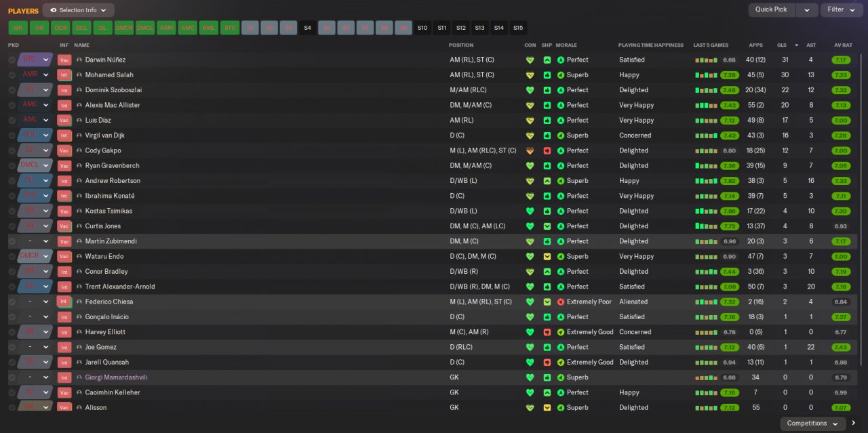
Task: Open the unassigned position dropdown for Federico Chiesa
Action: click(36, 302)
